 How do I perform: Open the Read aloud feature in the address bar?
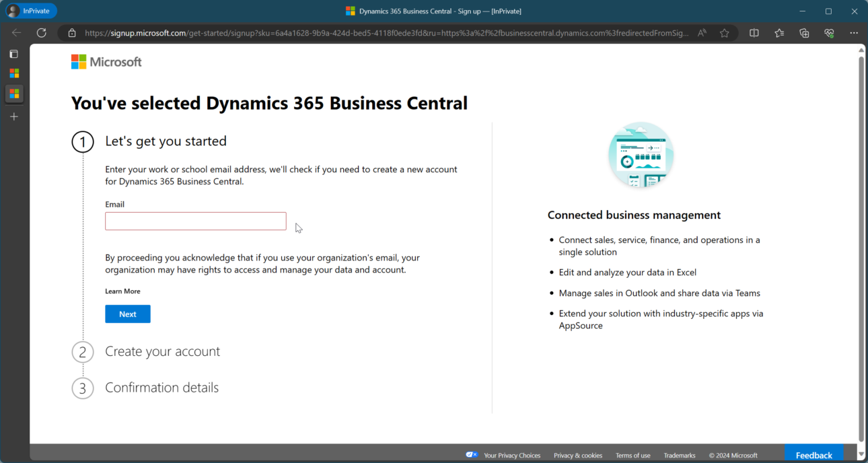click(x=701, y=32)
